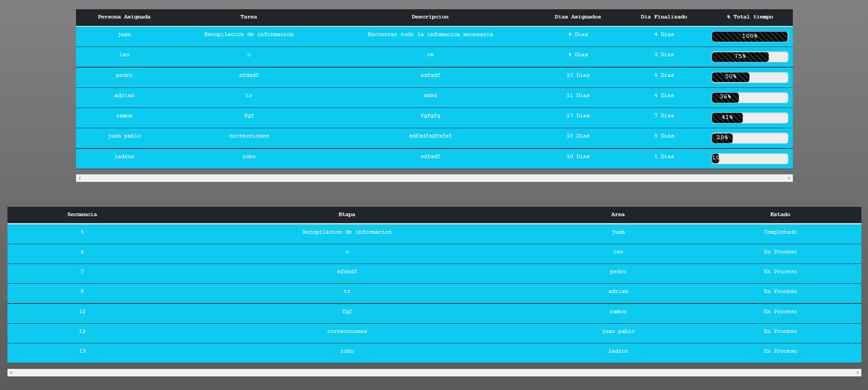Select 'pedro' in Persona Asignada column

pos(124,75)
